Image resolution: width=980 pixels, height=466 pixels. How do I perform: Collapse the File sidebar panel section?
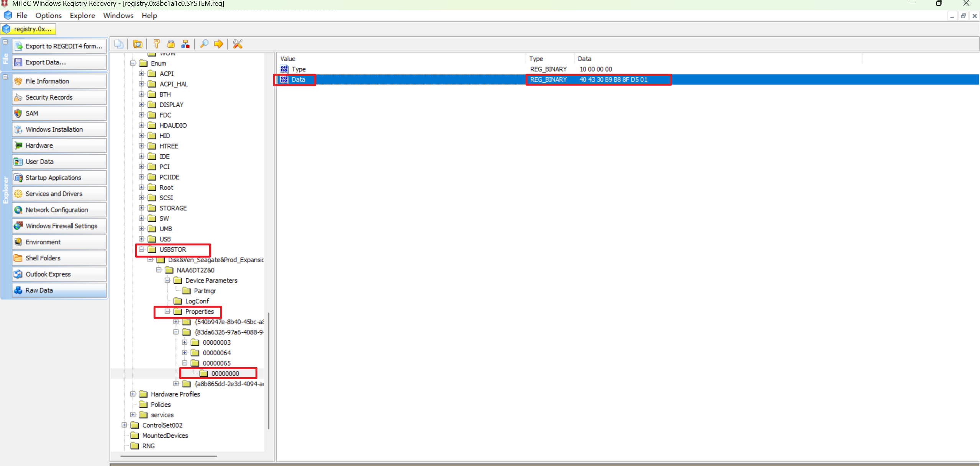[5, 42]
